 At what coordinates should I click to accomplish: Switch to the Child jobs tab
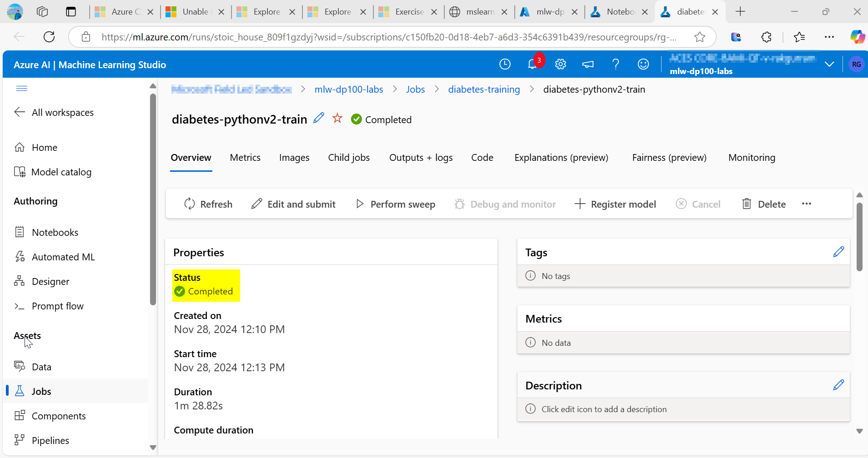[349, 158]
